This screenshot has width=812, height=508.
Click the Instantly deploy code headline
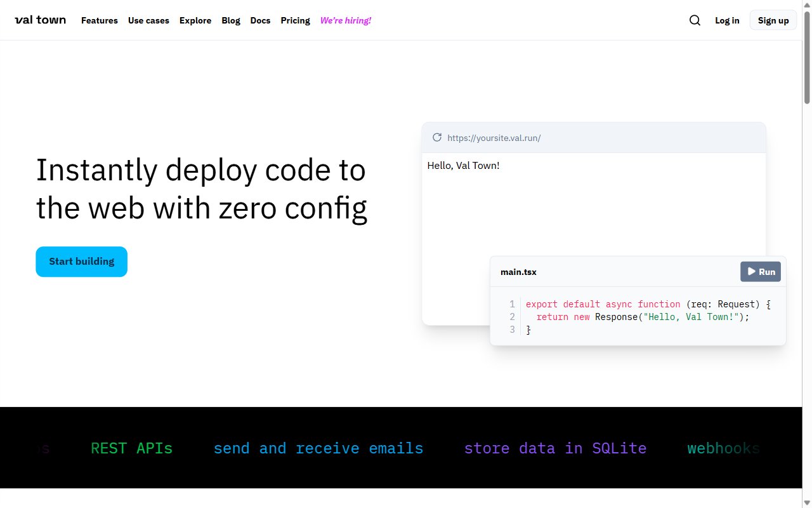pos(202,189)
